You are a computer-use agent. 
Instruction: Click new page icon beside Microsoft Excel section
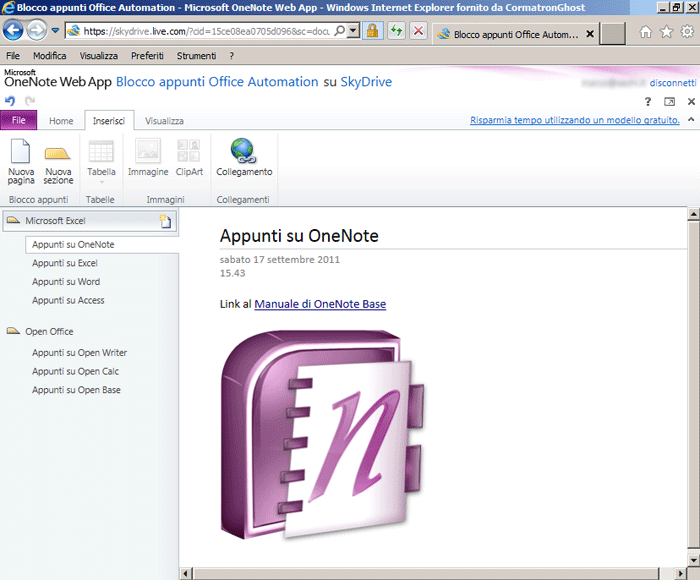[x=166, y=221]
